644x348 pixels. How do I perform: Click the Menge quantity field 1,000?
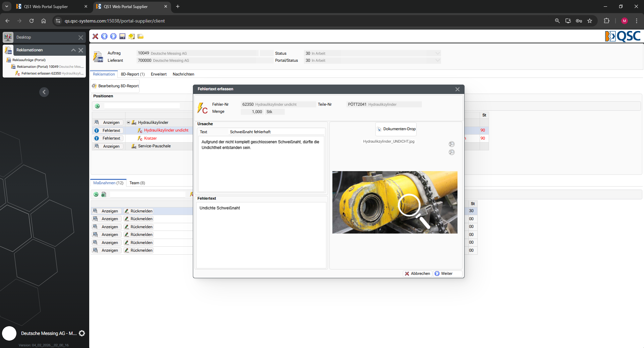pos(252,112)
